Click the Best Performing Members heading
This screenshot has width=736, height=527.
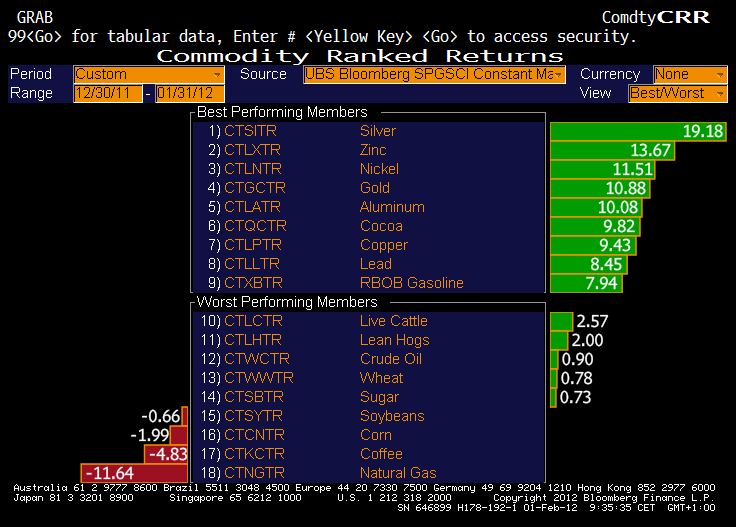click(x=282, y=112)
